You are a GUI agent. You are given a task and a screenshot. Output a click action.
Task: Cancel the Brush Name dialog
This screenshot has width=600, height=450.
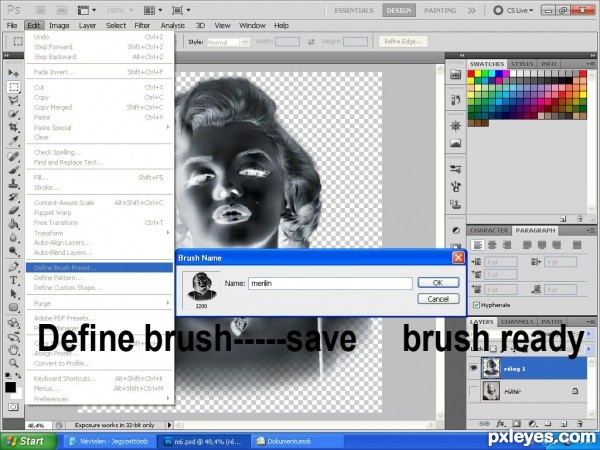[x=438, y=299]
